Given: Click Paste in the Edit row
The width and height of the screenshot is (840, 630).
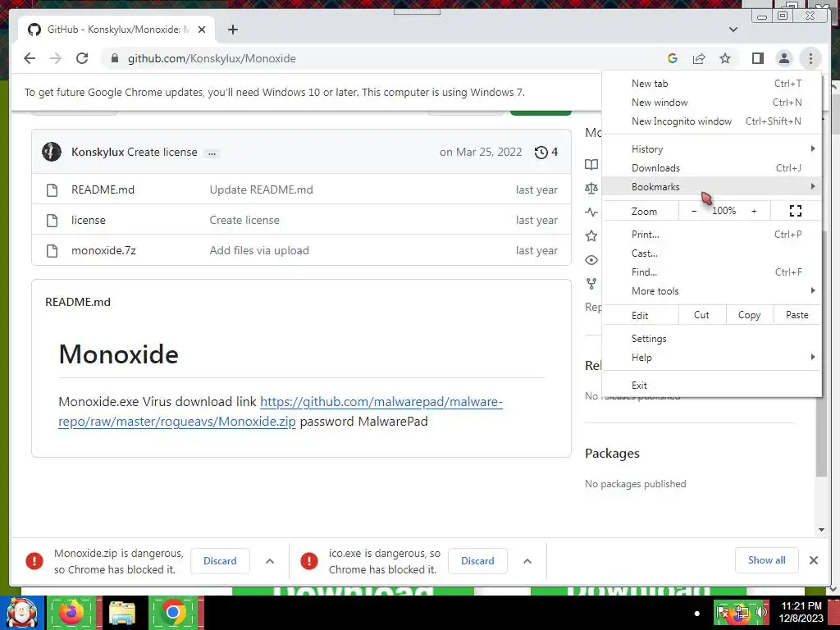Looking at the screenshot, I should click(797, 315).
